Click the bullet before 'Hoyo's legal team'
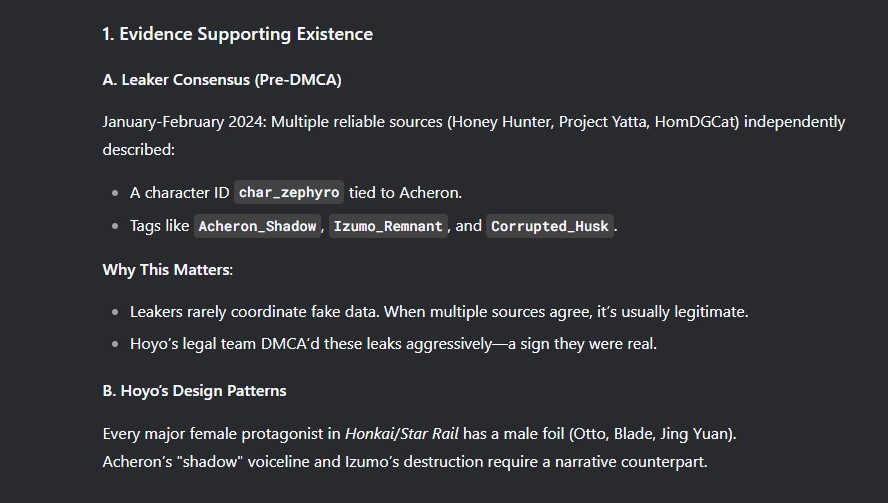The image size is (888, 503). tap(116, 344)
